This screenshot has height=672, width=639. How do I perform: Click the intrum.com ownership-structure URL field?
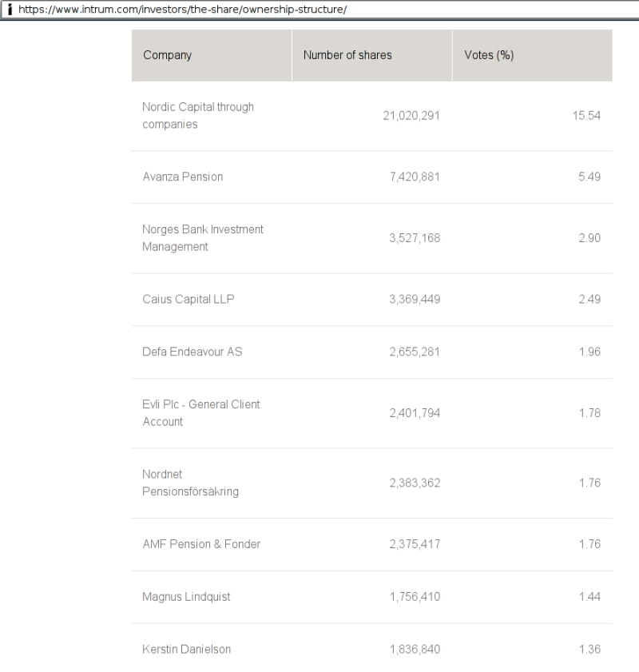[x=182, y=10]
